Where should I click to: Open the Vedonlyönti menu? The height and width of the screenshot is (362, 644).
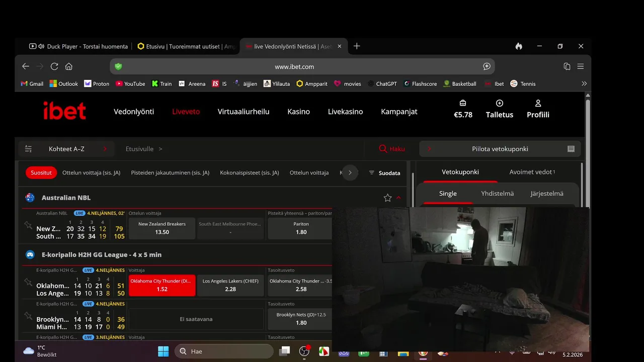[134, 112]
